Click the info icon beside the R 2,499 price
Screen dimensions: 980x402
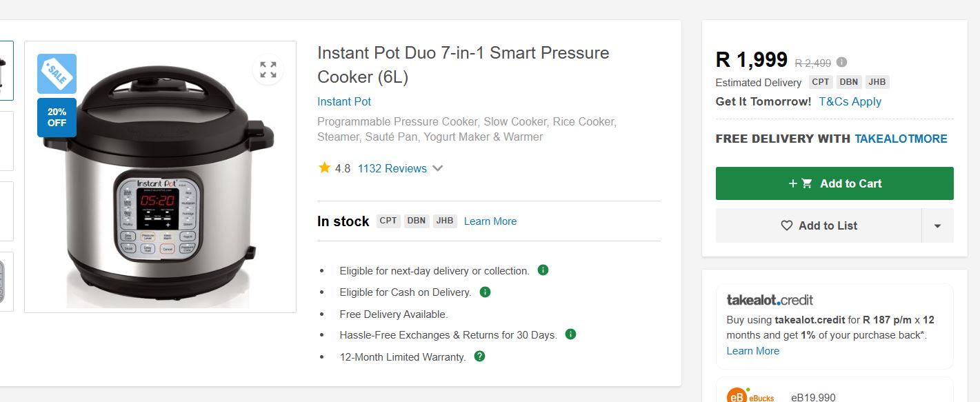[x=841, y=61]
